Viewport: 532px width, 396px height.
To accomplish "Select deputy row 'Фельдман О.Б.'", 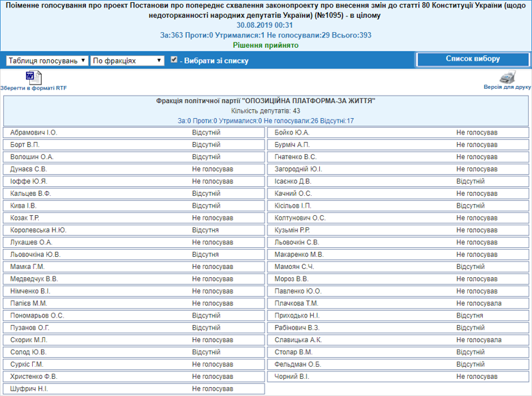I will point(398,365).
